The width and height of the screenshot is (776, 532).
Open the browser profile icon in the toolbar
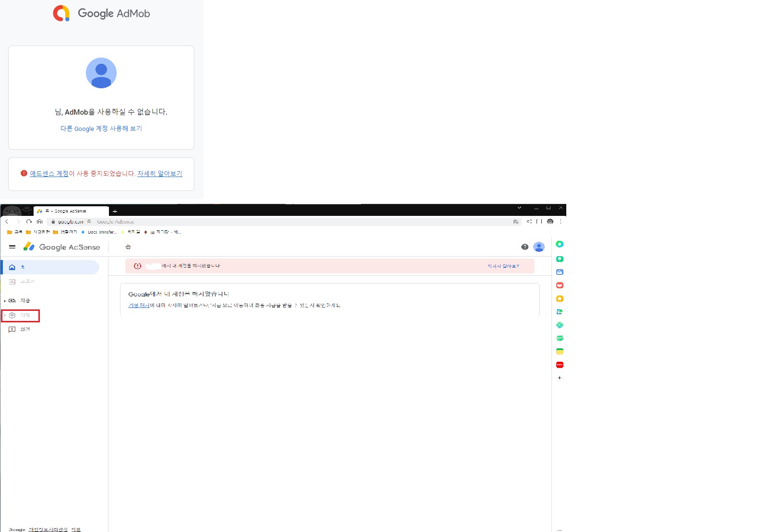pos(550,222)
